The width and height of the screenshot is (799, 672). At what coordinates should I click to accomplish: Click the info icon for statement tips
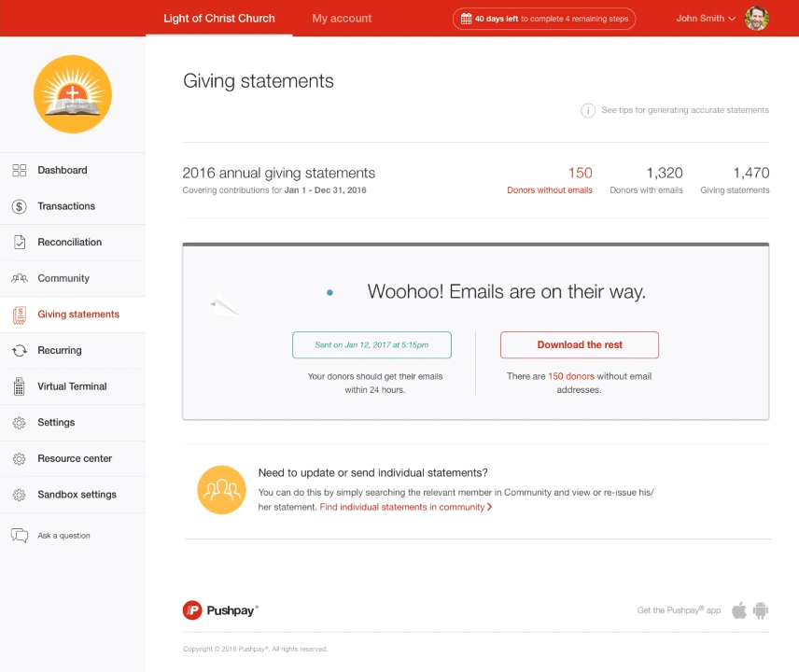(587, 110)
